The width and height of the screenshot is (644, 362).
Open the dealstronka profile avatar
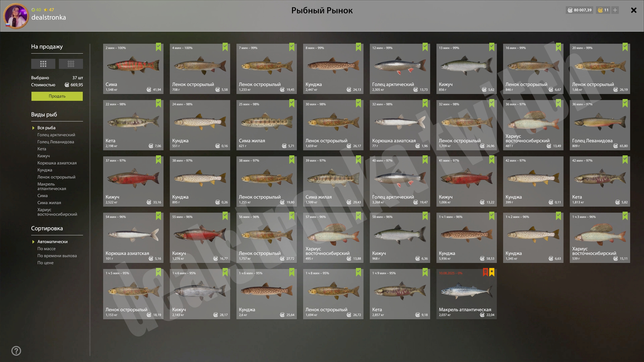click(16, 16)
